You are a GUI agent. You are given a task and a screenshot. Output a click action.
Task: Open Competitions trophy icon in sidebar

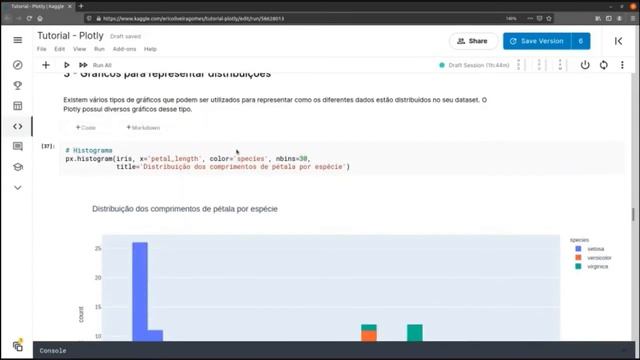click(x=18, y=85)
